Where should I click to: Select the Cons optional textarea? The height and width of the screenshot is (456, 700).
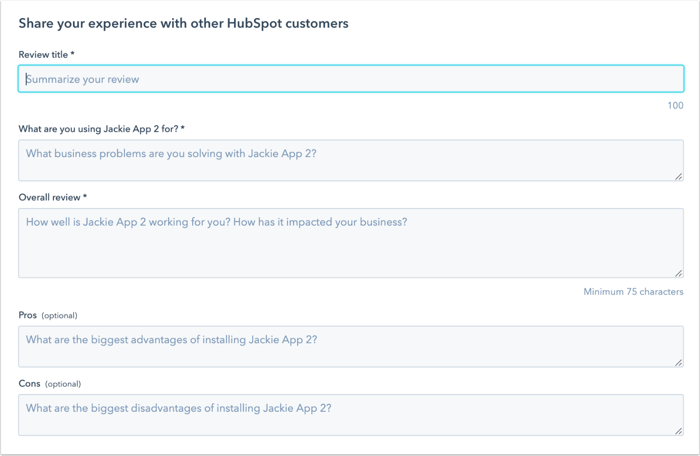[x=351, y=415]
